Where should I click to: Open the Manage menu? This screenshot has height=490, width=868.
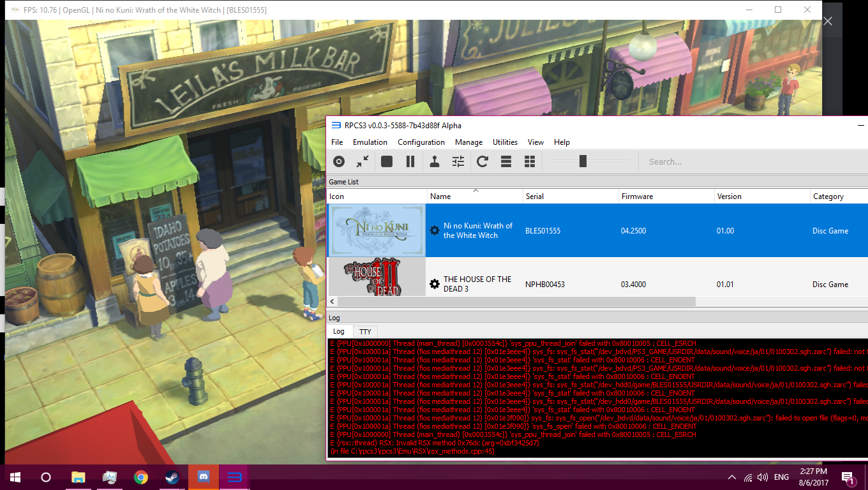pos(468,142)
